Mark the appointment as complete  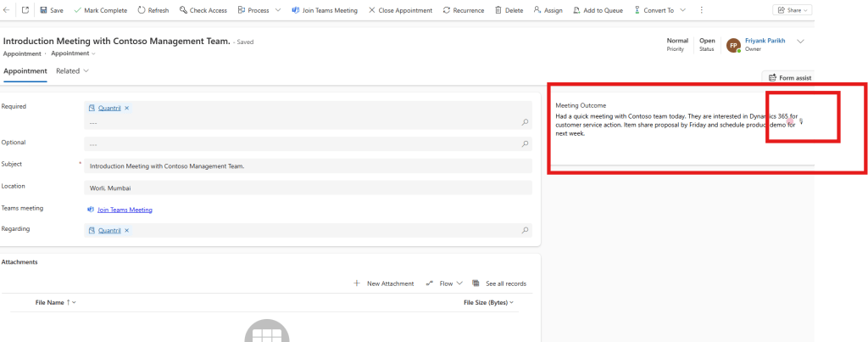pyautogui.click(x=100, y=10)
